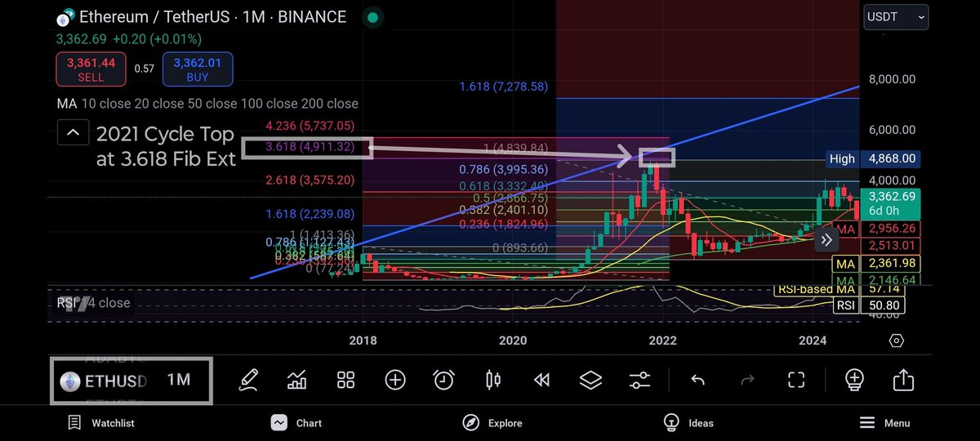
Task: Open the four-squares layout templates icon
Action: point(346,380)
